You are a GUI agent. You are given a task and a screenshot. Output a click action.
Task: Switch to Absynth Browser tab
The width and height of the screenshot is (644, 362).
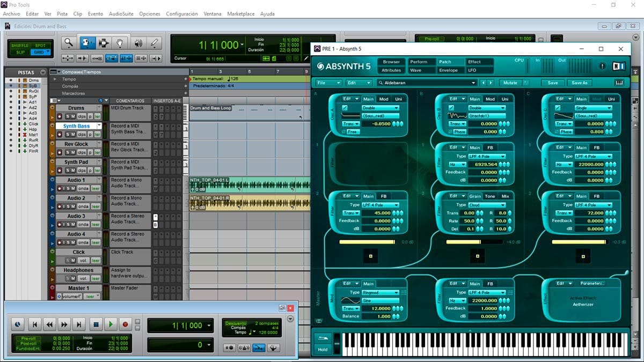coord(391,62)
